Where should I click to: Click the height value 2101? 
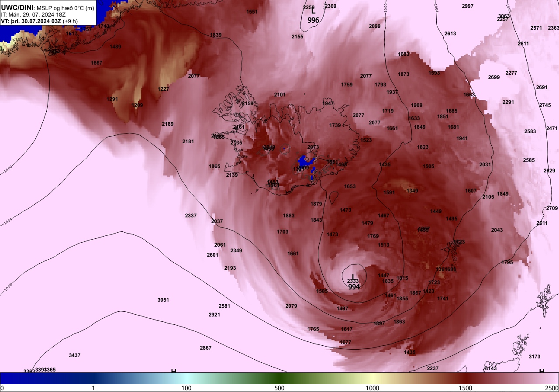[280, 95]
